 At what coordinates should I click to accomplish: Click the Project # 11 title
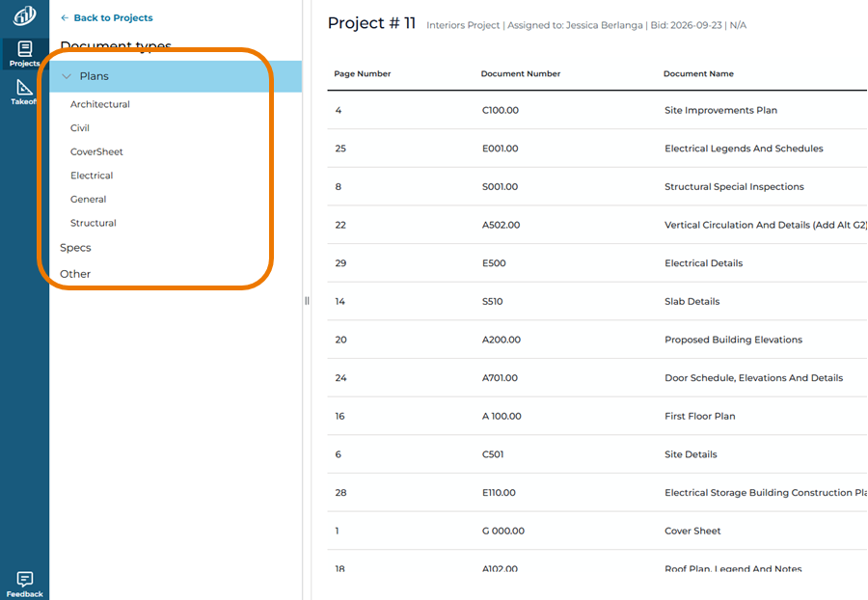point(371,23)
